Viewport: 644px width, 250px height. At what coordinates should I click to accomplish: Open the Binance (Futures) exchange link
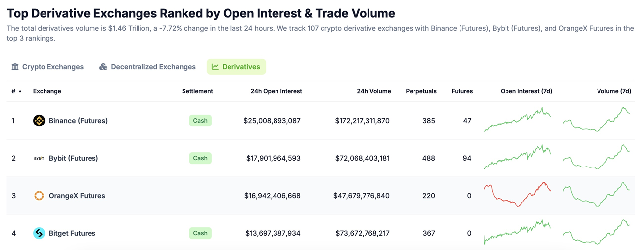coord(78,121)
